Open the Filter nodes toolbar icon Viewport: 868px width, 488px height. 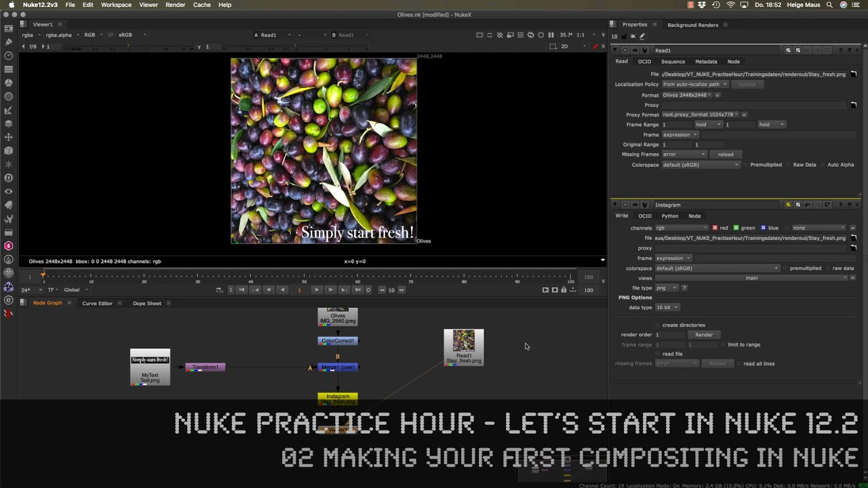point(9,96)
